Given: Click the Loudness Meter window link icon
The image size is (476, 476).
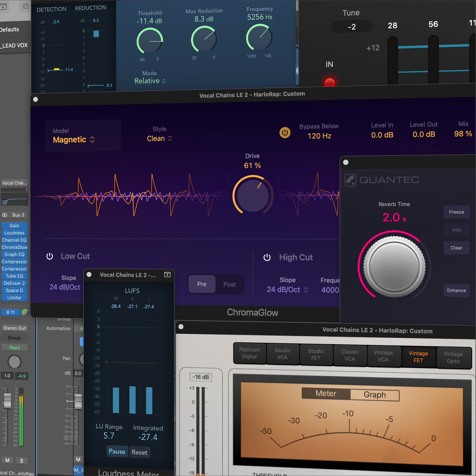Looking at the screenshot, I should [x=167, y=275].
